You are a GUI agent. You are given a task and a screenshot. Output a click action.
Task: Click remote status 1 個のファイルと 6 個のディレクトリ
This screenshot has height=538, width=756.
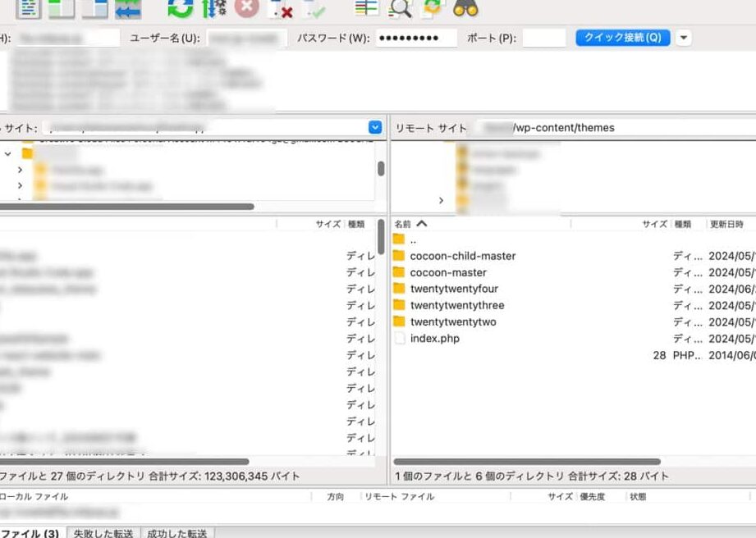coord(479,476)
